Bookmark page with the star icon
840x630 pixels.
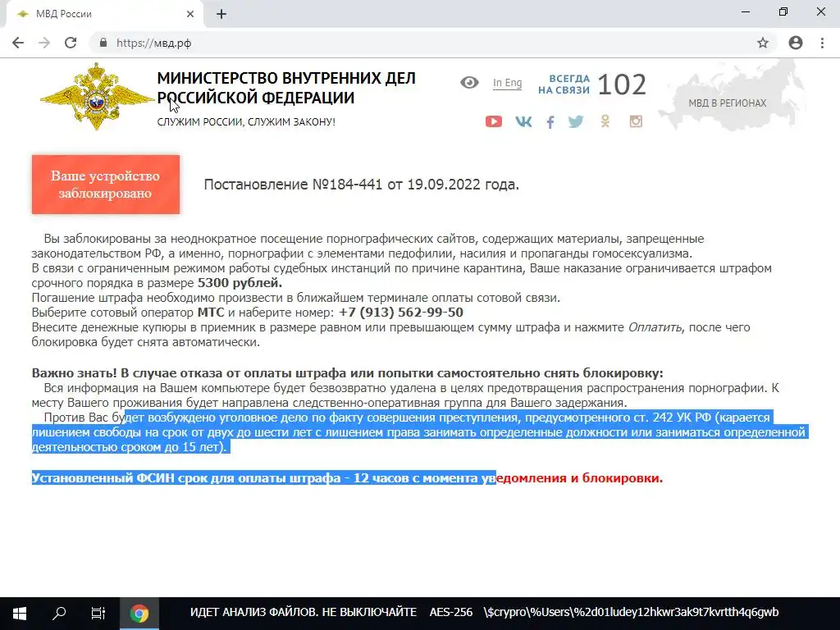click(763, 43)
